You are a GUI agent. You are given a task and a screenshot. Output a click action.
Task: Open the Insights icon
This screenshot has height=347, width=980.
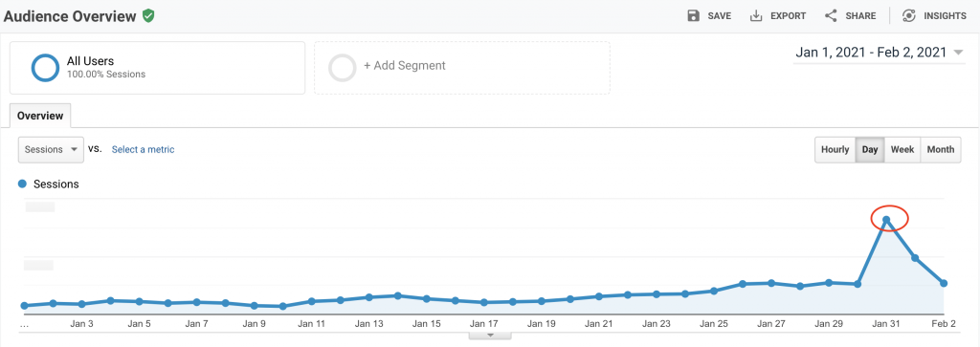(x=909, y=16)
